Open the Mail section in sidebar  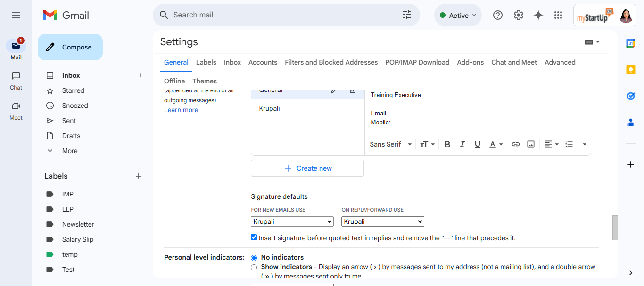16,49
